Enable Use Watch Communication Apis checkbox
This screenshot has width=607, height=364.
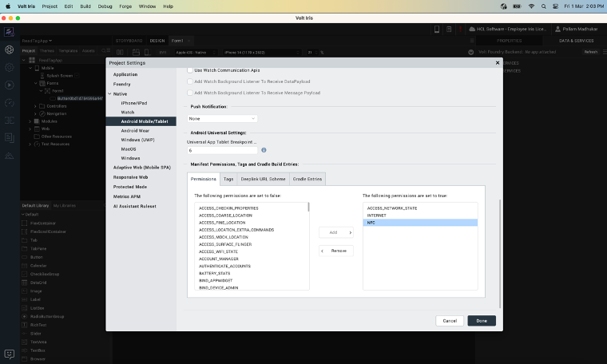click(x=189, y=70)
